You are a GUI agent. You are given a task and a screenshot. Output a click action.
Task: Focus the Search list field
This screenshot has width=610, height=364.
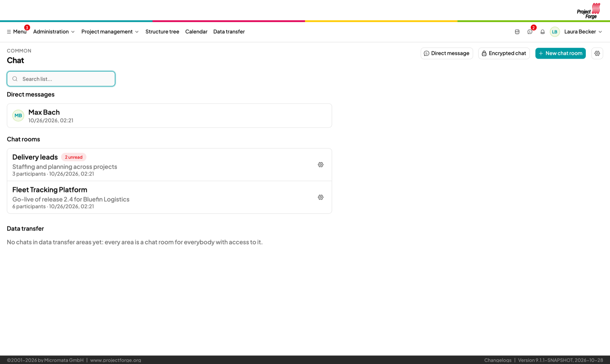click(x=61, y=79)
